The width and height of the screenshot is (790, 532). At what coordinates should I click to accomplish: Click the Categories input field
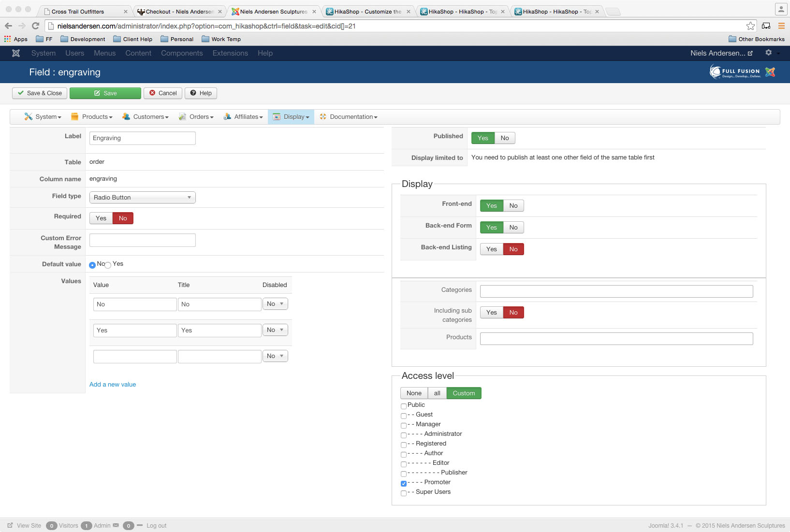click(x=616, y=291)
